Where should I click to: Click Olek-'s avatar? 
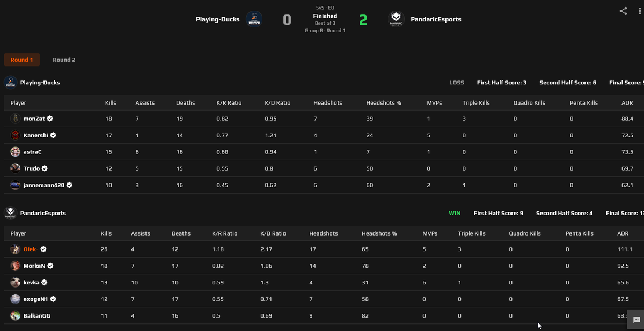(x=15, y=249)
